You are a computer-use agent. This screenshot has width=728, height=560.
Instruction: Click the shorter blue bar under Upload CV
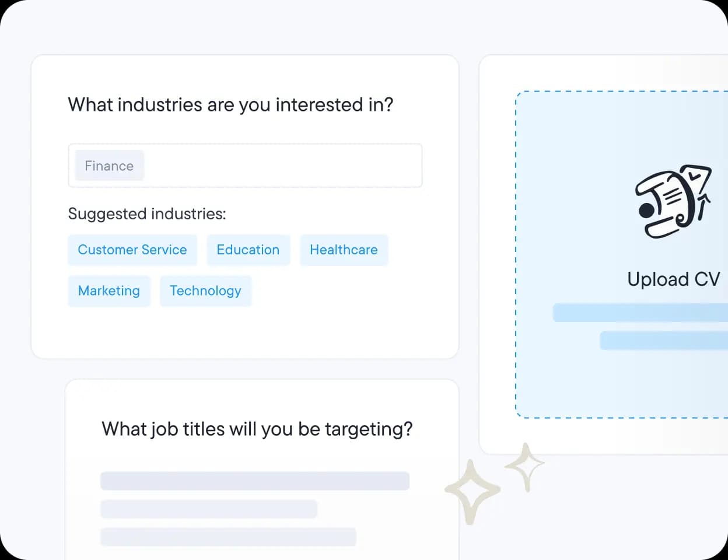[663, 341]
